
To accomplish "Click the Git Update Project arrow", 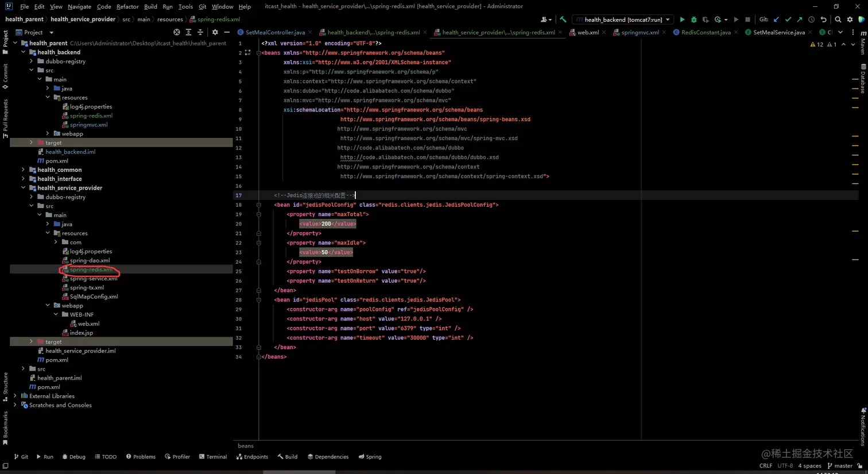I will tap(776, 20).
